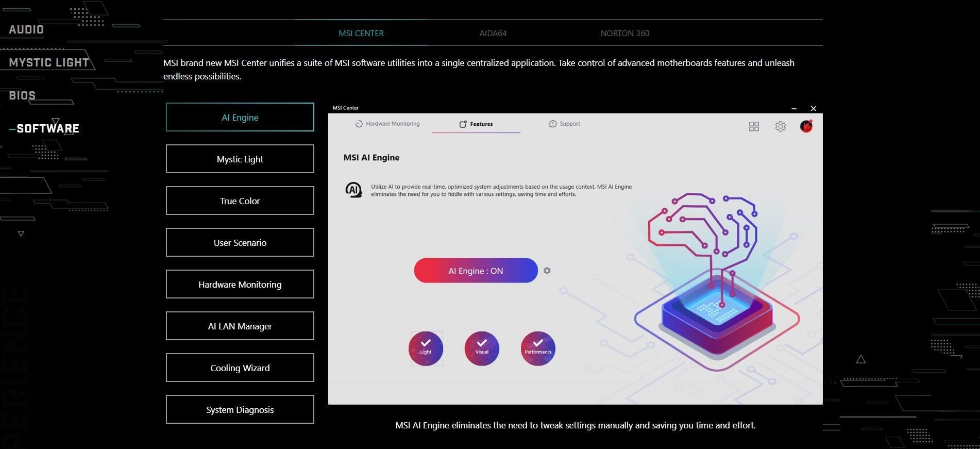
Task: Toggle the Visual checkmark option
Action: coord(482,348)
